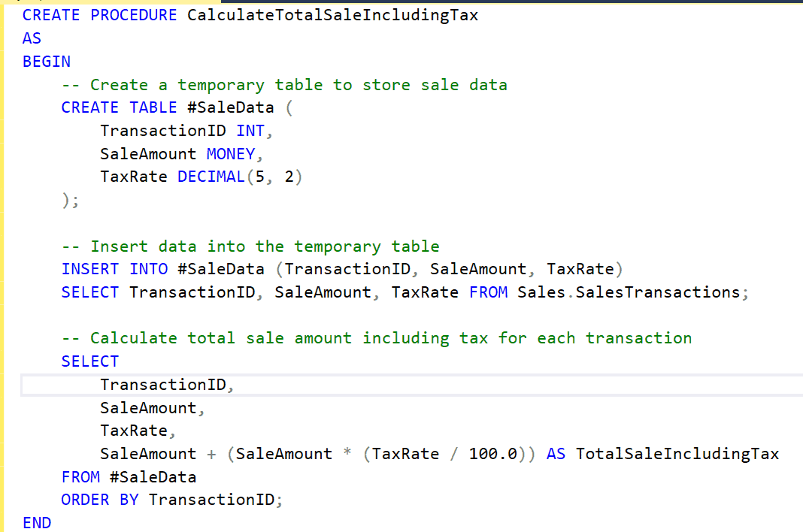Click the BEGIN keyword
The width and height of the screenshot is (803, 532).
[x=46, y=61]
